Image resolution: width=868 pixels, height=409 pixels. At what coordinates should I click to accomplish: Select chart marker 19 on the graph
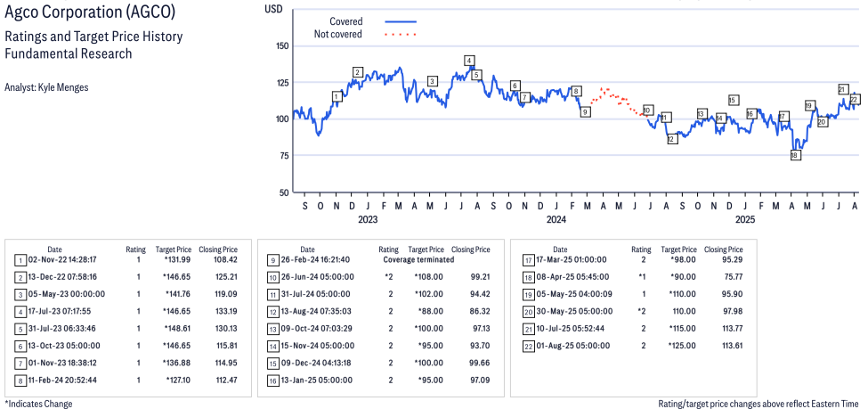coord(809,105)
